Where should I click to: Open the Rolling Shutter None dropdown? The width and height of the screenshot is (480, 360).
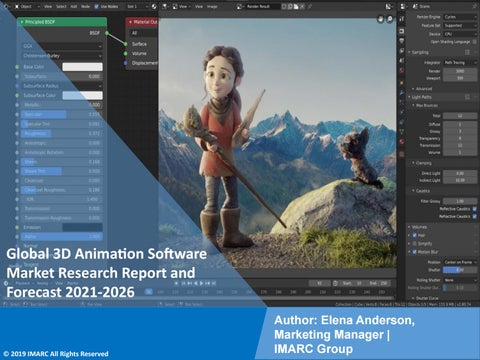coord(460,280)
